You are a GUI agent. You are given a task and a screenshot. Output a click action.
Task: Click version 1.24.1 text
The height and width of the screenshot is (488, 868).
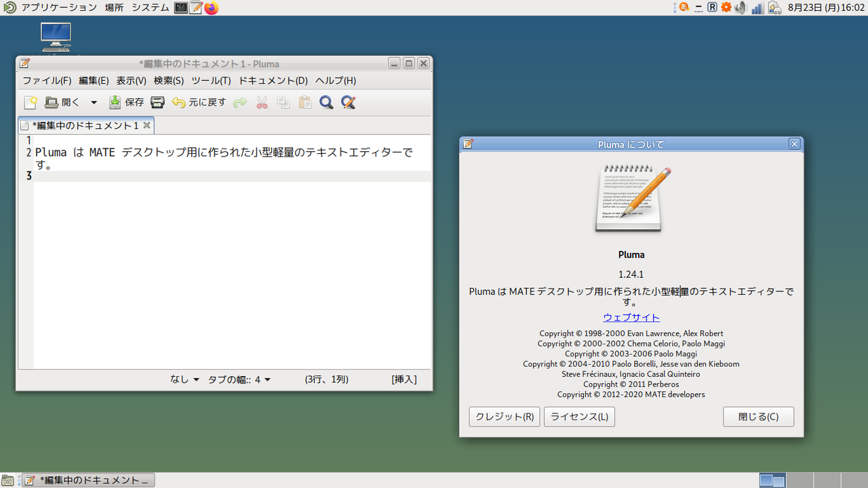point(631,274)
